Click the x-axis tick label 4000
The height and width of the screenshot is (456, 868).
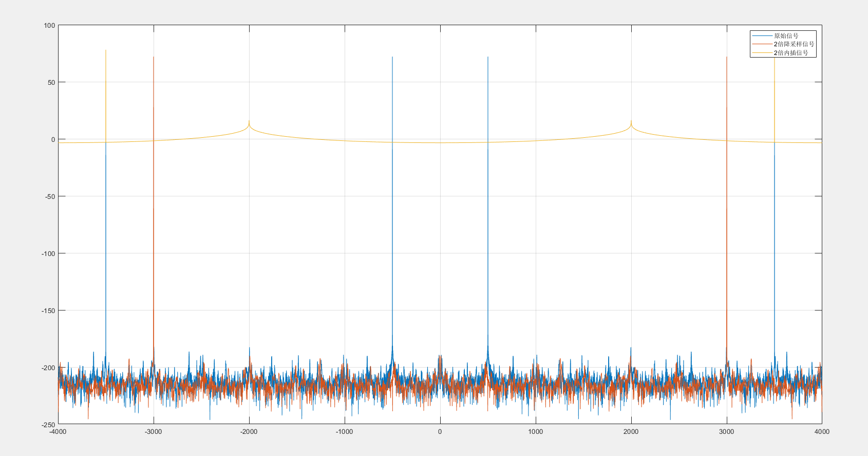click(822, 432)
